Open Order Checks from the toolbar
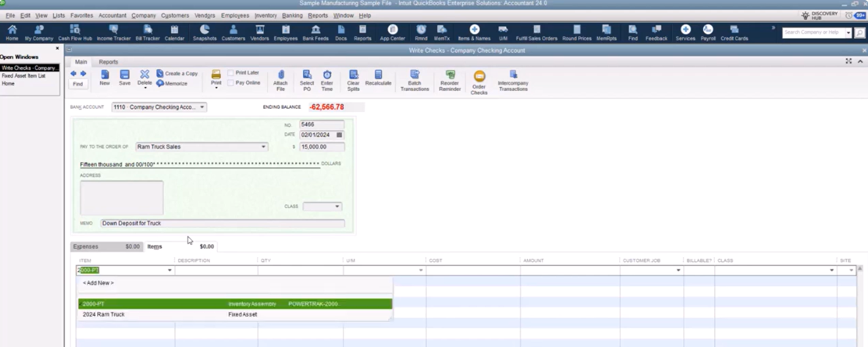The width and height of the screenshot is (868, 347). [479, 78]
